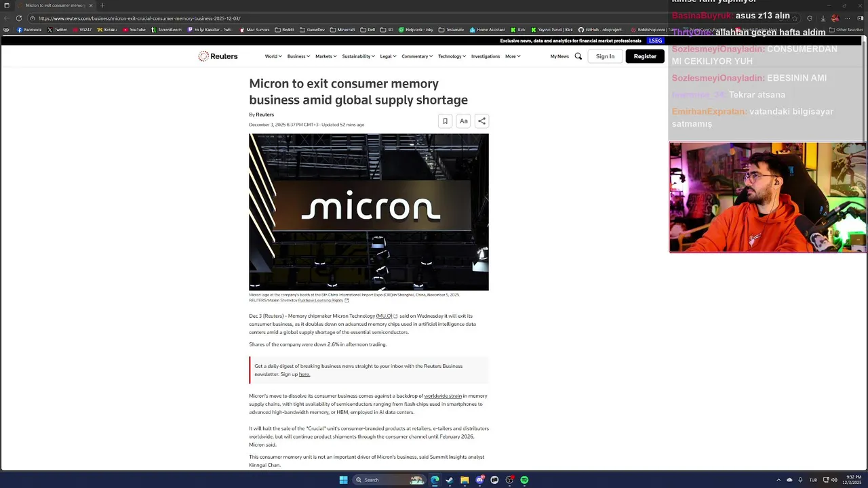Open Spotify from the taskbar
The image size is (868, 488).
tap(524, 480)
